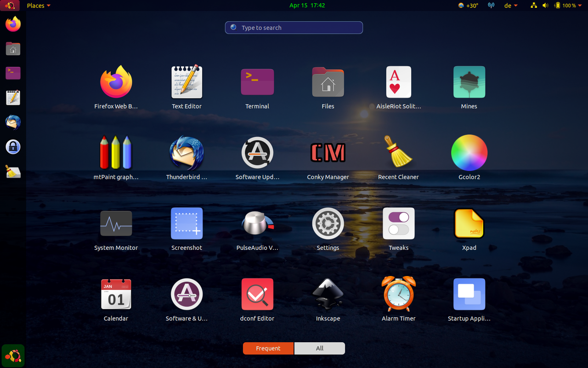Start a game of Mines
The image size is (588, 368).
tap(469, 82)
